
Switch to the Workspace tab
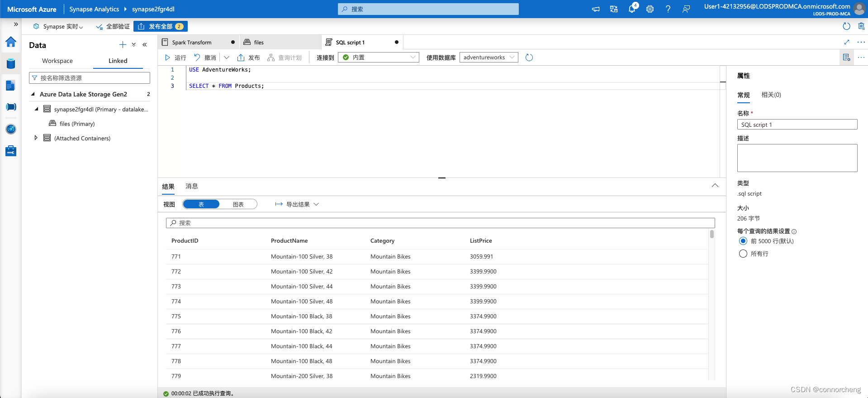[x=57, y=61]
